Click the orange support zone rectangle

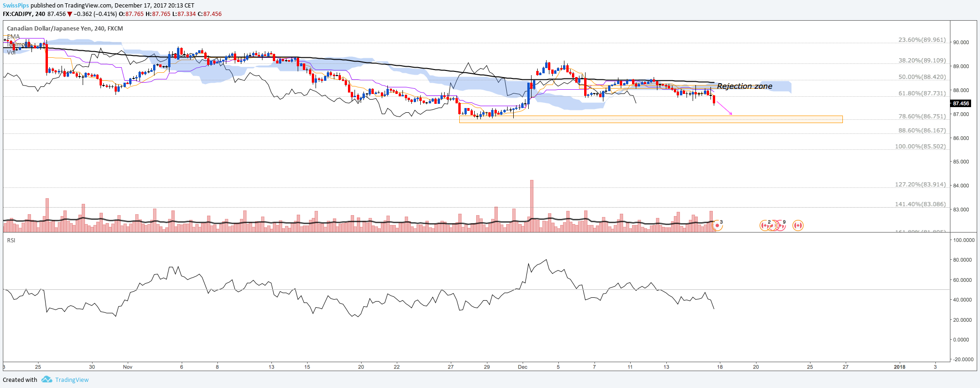coord(651,119)
